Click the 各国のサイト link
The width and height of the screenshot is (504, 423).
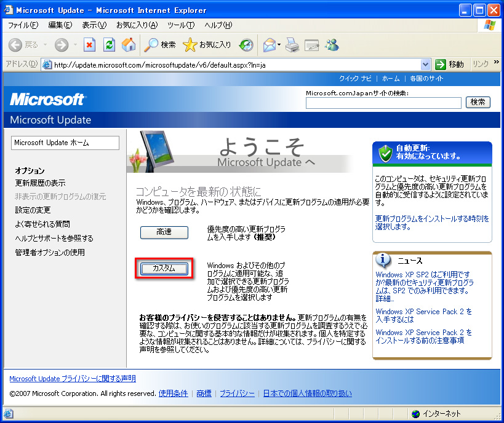tap(426, 78)
